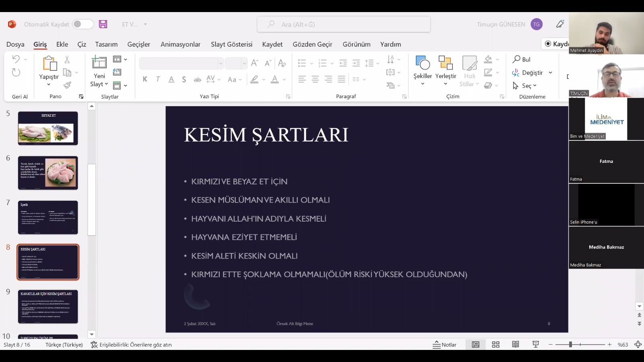Viewport: 644px width, 362px height.
Task: Toggle text shadow (S) formatting
Action: (184, 79)
